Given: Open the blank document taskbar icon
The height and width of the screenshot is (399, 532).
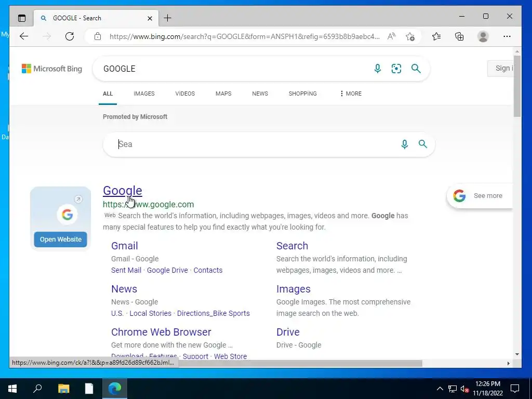Looking at the screenshot, I should (x=89, y=389).
